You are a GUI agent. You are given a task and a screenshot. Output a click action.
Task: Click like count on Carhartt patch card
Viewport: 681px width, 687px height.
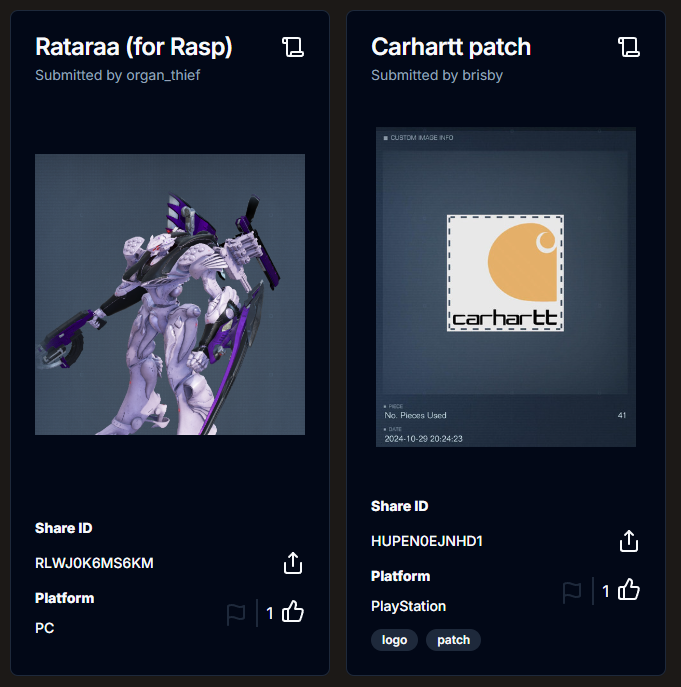click(x=606, y=591)
